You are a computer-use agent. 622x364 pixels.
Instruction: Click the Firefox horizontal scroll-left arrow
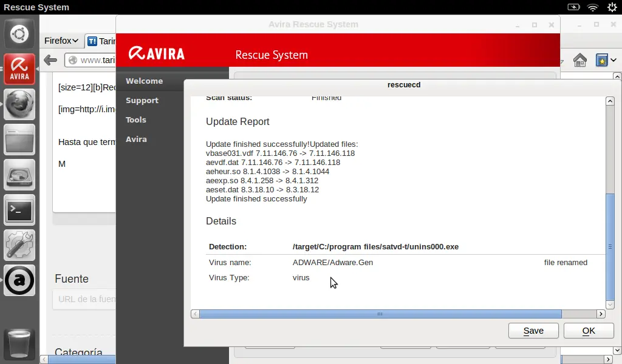click(44, 359)
